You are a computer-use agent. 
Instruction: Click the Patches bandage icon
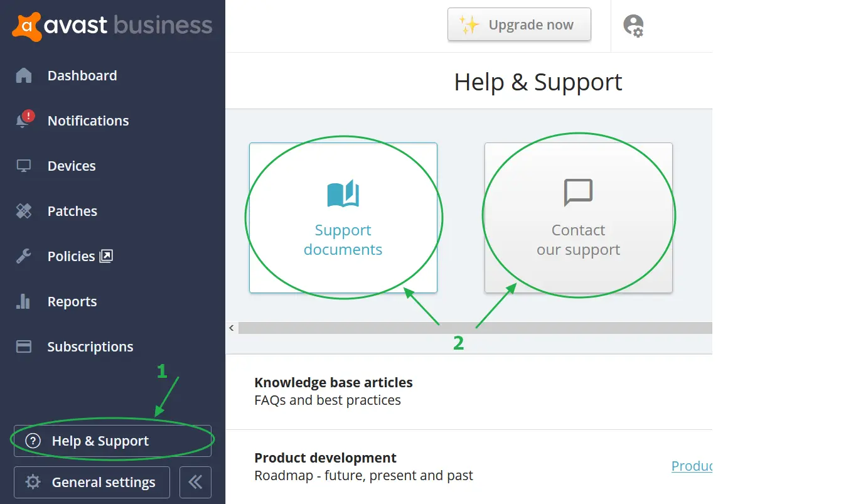pos(24,211)
